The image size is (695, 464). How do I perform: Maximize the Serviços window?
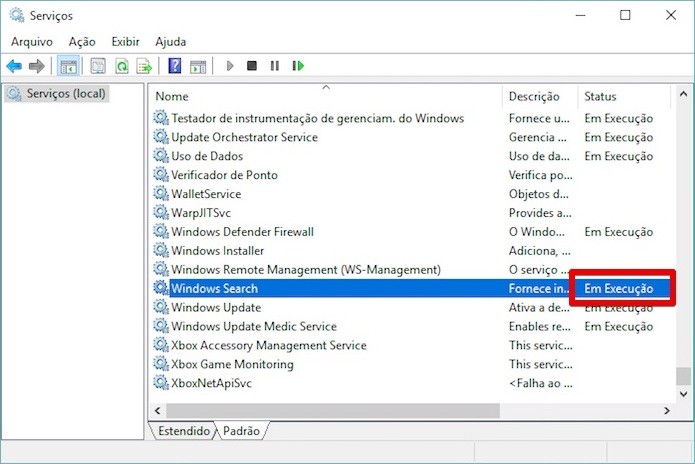click(625, 16)
